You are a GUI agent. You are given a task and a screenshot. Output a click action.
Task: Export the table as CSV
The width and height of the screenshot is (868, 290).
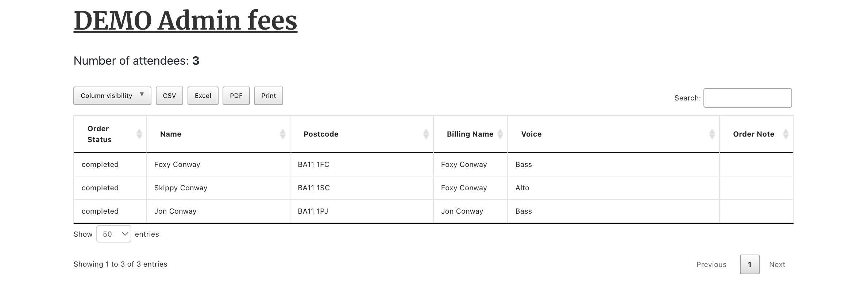(x=169, y=96)
